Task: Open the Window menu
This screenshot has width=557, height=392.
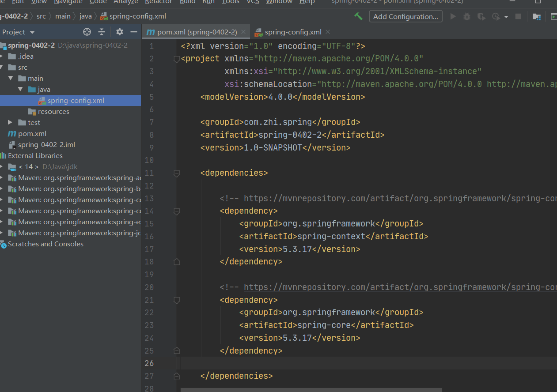Action: pyautogui.click(x=279, y=2)
